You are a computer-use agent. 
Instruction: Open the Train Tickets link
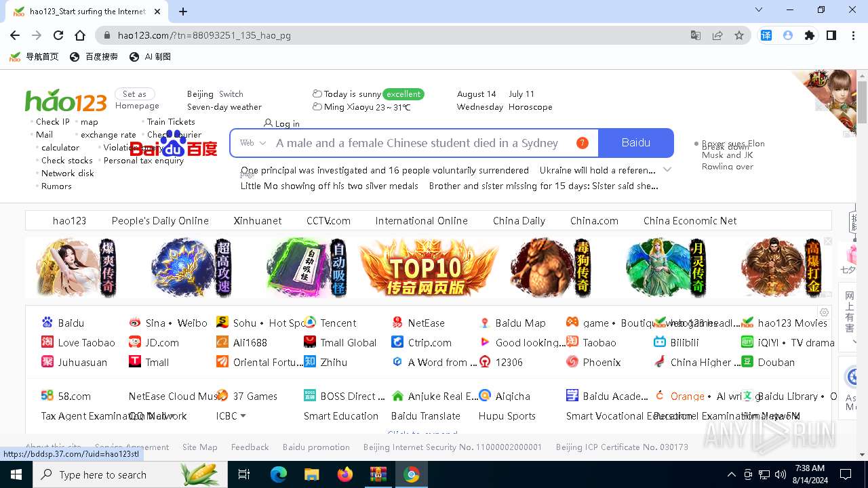click(x=171, y=122)
